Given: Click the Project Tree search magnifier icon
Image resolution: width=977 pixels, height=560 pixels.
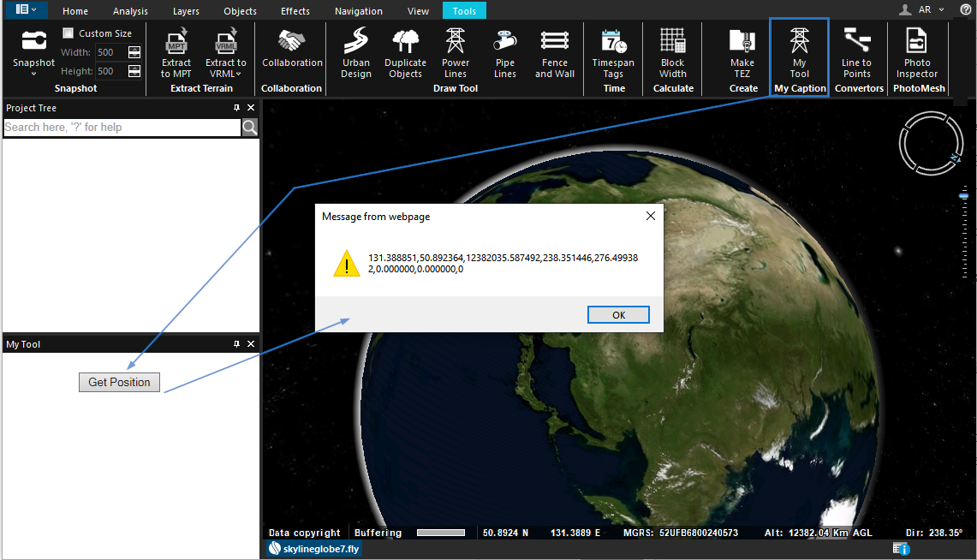Looking at the screenshot, I should [x=250, y=128].
